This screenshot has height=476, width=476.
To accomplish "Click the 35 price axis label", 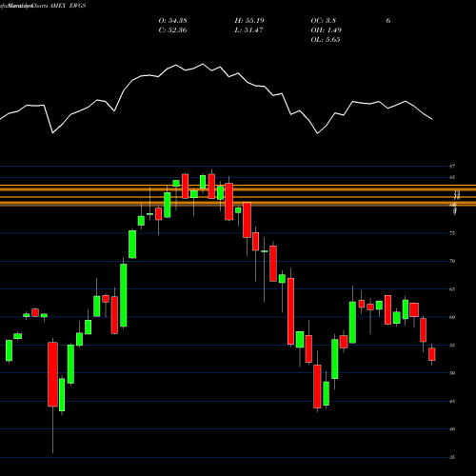I will tap(452, 457).
